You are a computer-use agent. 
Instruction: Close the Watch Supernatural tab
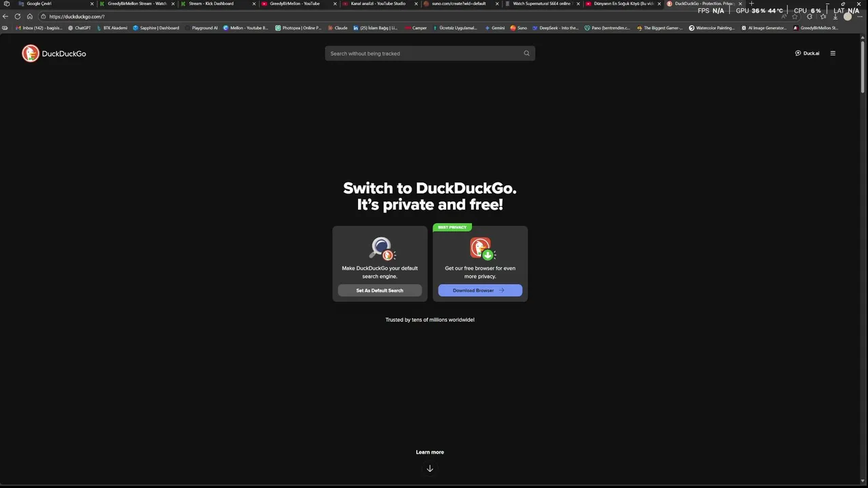(578, 4)
